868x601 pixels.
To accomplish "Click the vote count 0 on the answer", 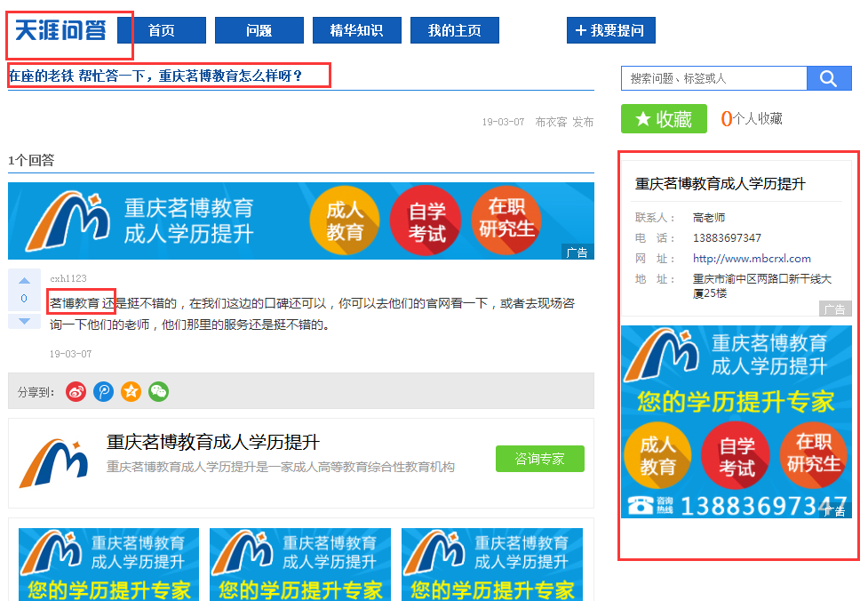I will pos(24,298).
